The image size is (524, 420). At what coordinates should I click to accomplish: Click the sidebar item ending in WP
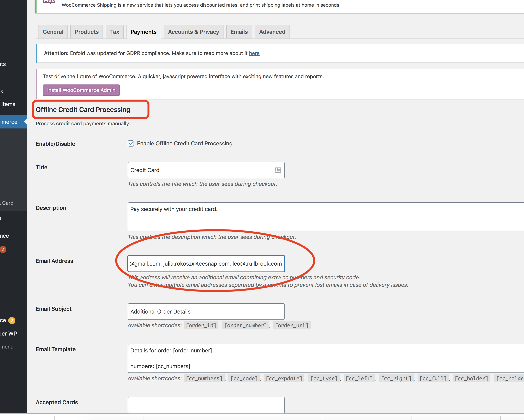point(9,334)
